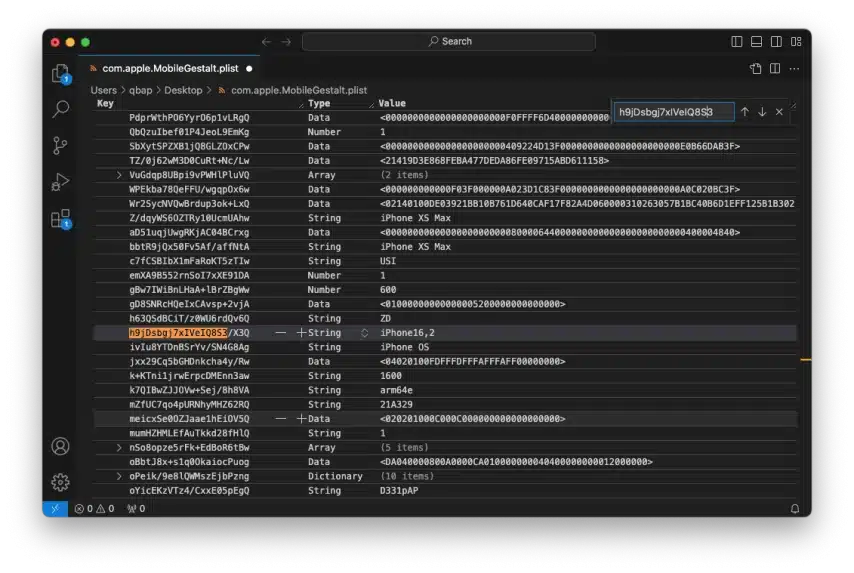The image size is (854, 573).
Task: Select the iPhone16,2 value cell
Action: pos(407,333)
